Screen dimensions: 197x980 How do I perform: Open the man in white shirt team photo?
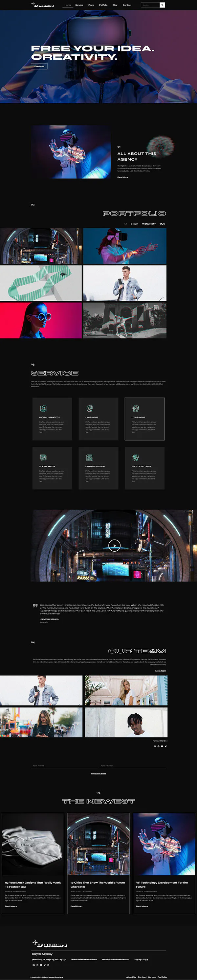(126, 722)
